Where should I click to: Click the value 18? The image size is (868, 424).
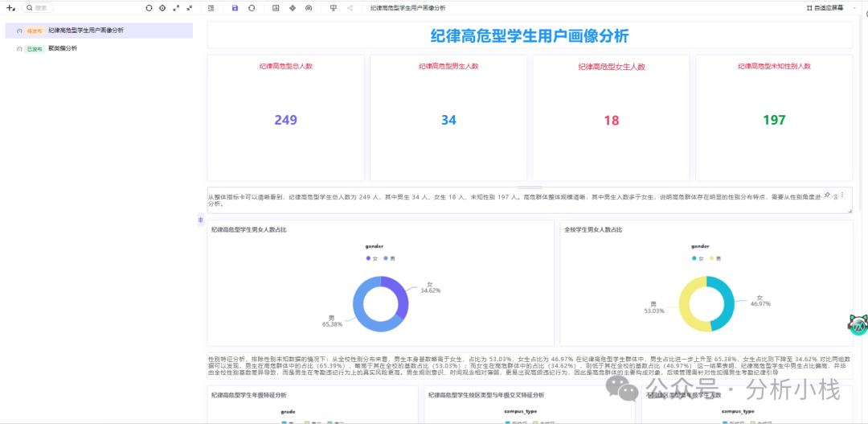pyautogui.click(x=612, y=120)
